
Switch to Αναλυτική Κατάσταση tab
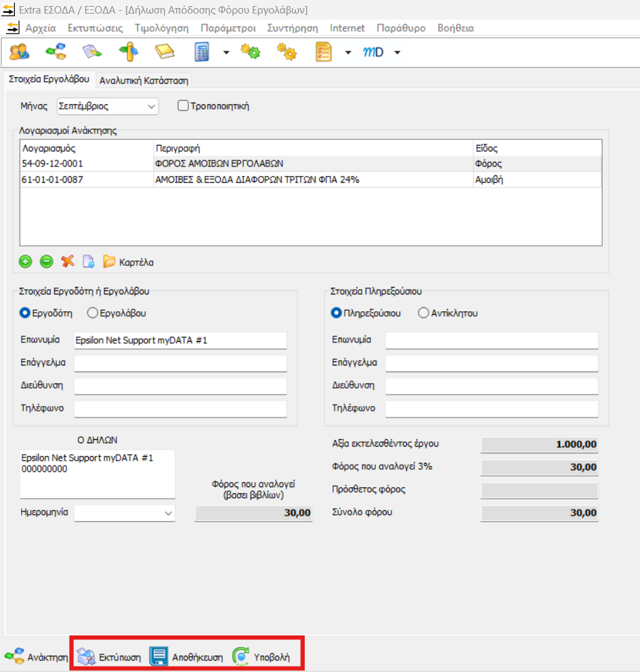pos(144,81)
